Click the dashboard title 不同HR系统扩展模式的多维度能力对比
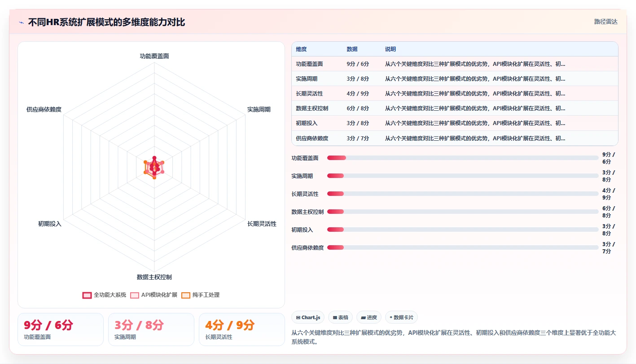 tap(106, 22)
